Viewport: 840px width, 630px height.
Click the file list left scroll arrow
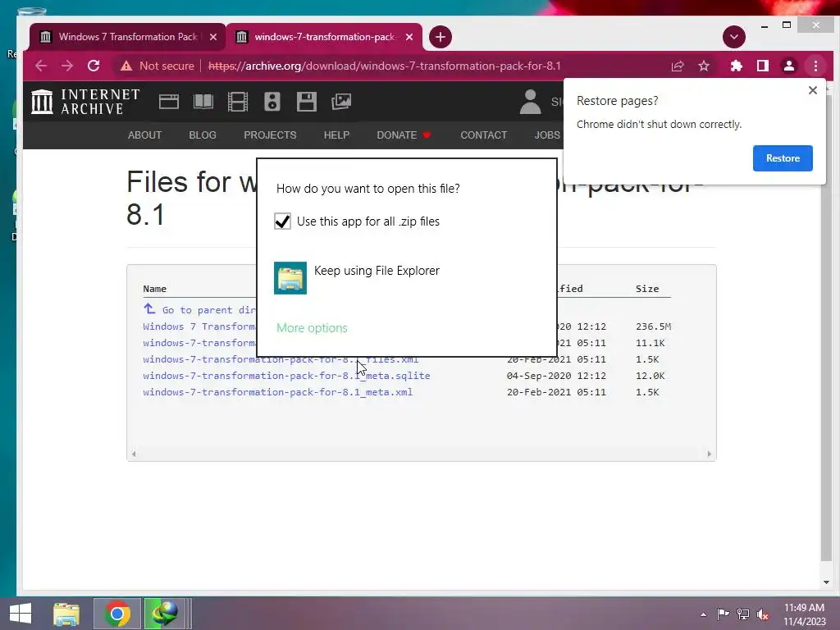coord(134,454)
